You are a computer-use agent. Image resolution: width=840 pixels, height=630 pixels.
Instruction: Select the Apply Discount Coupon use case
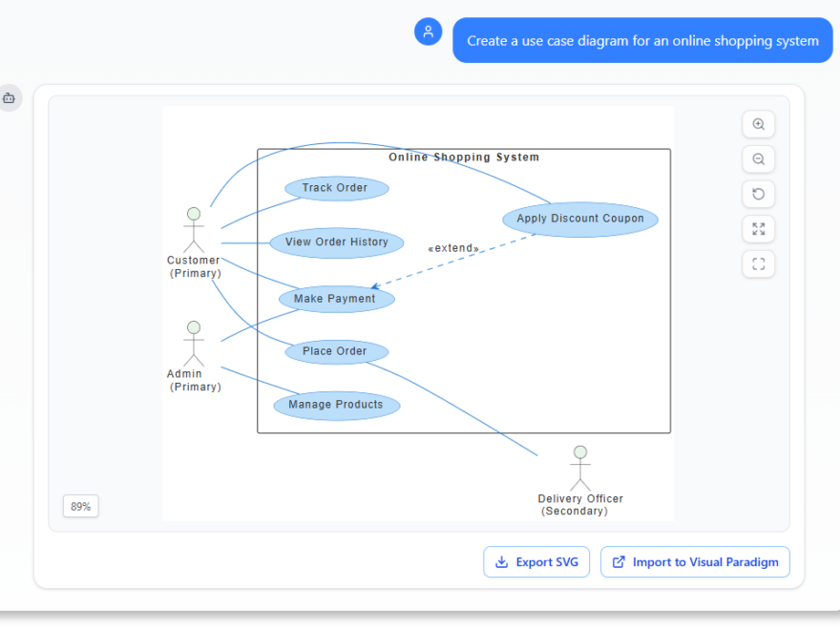[579, 219]
